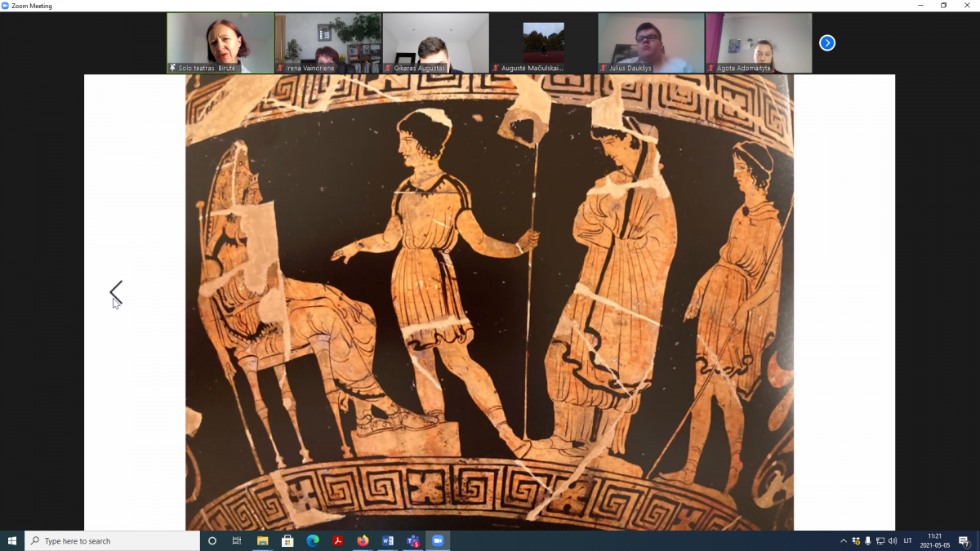The width and height of the screenshot is (980, 551).
Task: Open Cortana circle icon
Action: coord(212,540)
